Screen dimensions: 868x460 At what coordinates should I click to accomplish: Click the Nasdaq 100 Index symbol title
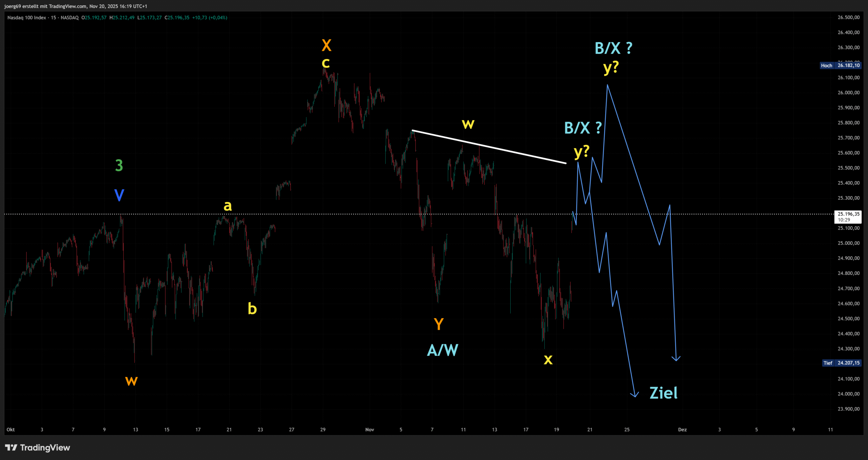point(27,17)
